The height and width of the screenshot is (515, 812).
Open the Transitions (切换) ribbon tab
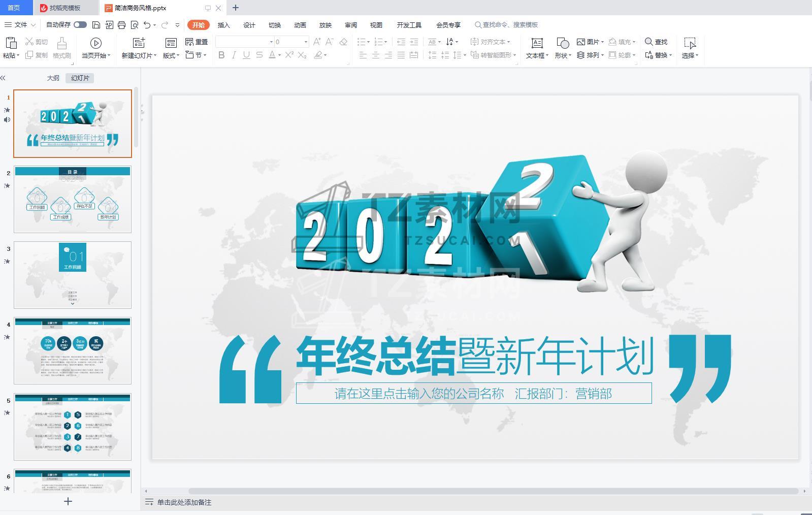(274, 25)
